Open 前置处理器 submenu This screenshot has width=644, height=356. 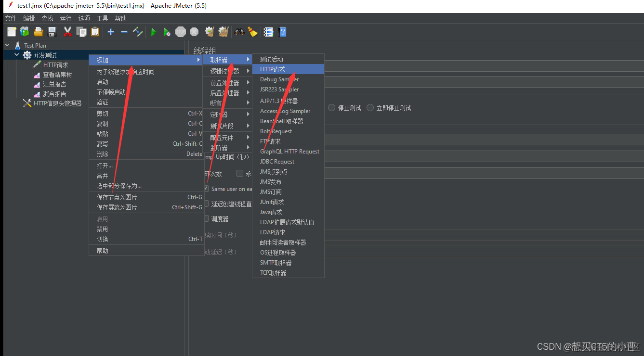pyautogui.click(x=227, y=83)
